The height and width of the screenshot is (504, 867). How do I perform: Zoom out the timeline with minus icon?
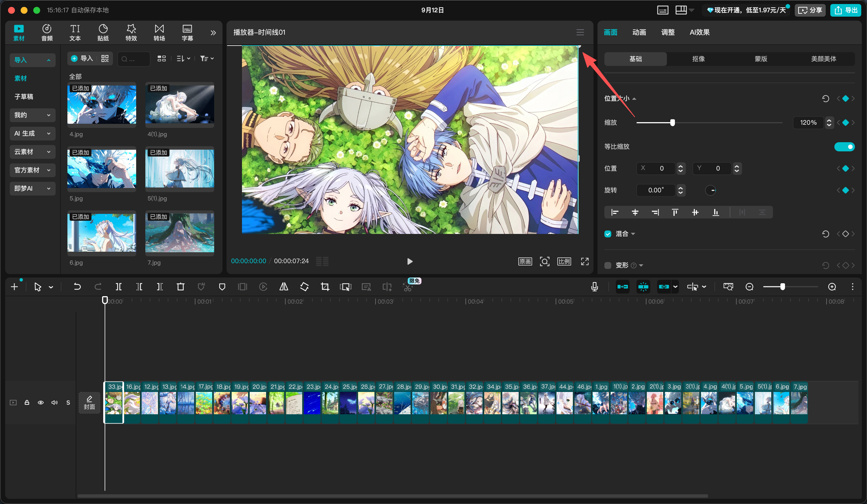749,287
